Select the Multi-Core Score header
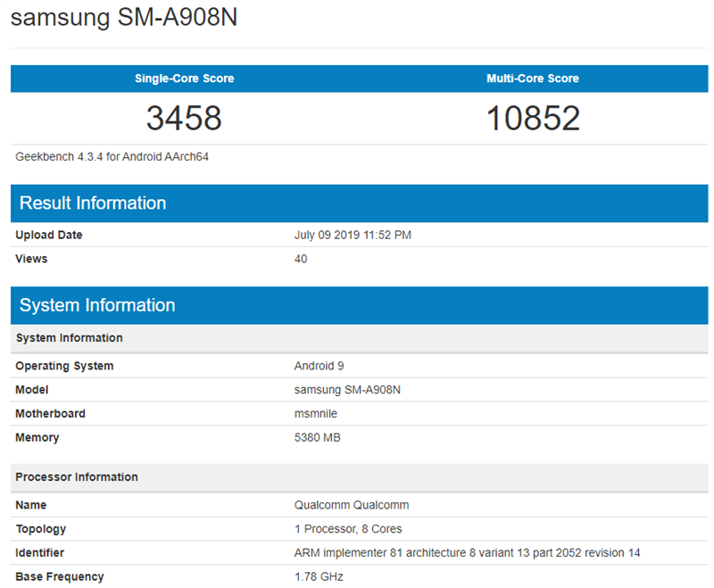Image resolution: width=714 pixels, height=588 pixels. [533, 79]
